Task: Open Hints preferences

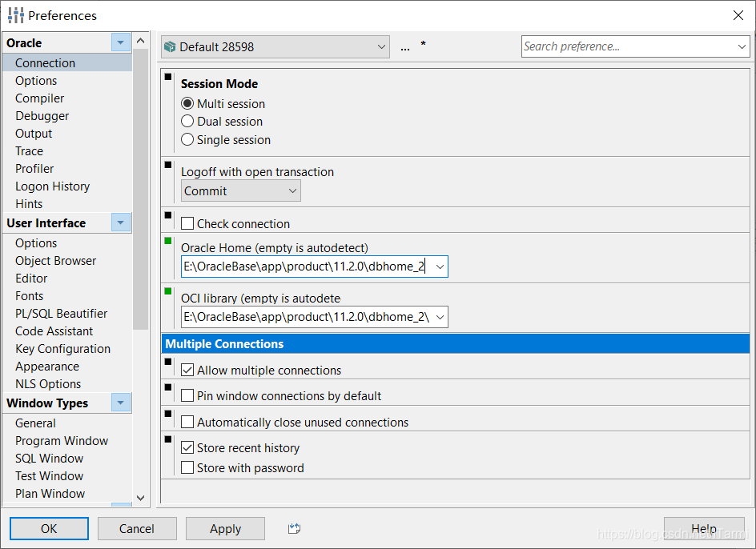Action: pyautogui.click(x=29, y=204)
